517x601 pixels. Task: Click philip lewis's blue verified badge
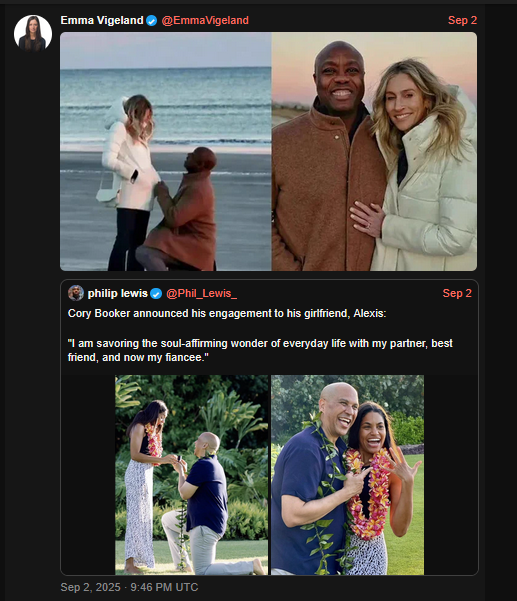156,294
